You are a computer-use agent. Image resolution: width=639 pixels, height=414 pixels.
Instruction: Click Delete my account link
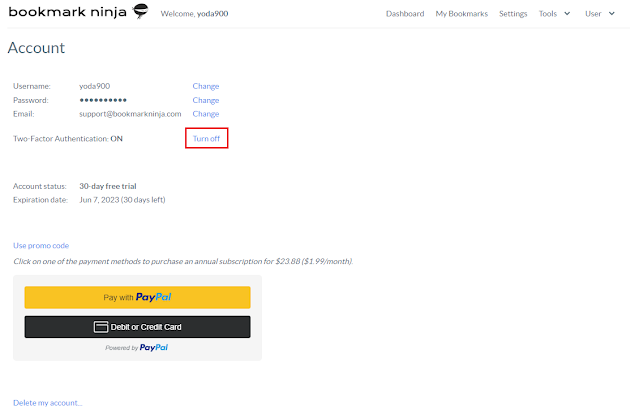point(47,403)
